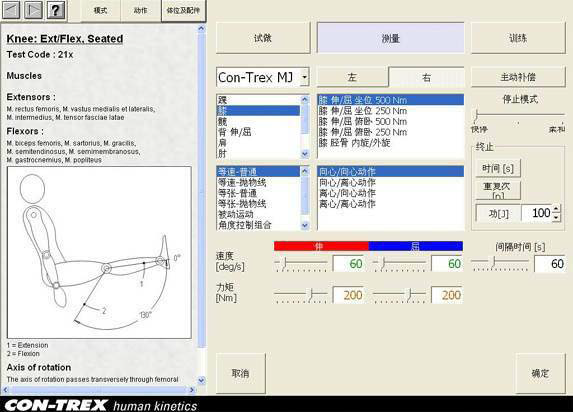Open the Con-Trex MJ device dropdown
Screen dimensions: 573x412
(305, 77)
